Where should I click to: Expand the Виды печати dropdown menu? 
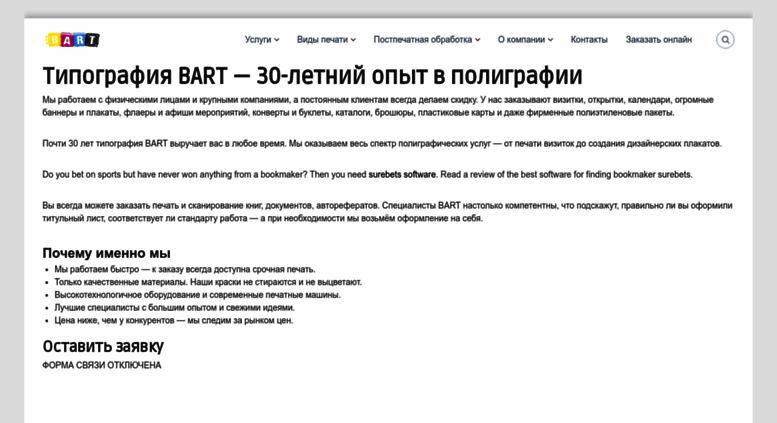[x=326, y=40]
